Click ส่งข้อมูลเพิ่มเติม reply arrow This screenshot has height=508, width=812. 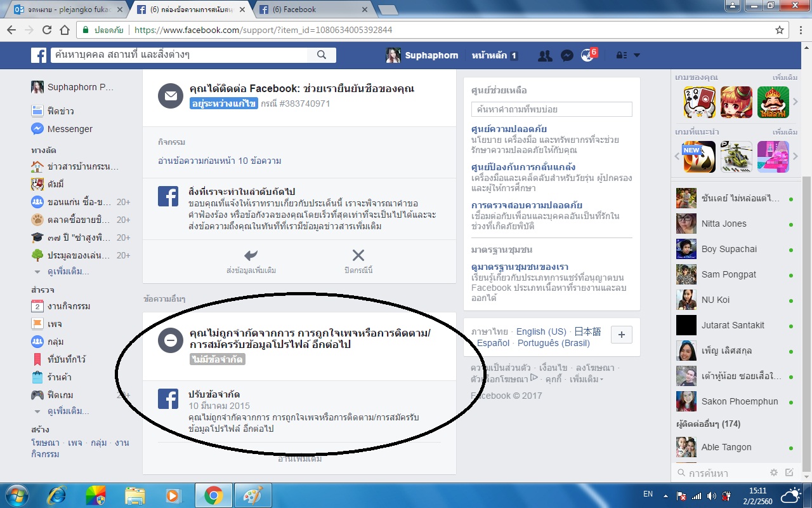(x=251, y=261)
